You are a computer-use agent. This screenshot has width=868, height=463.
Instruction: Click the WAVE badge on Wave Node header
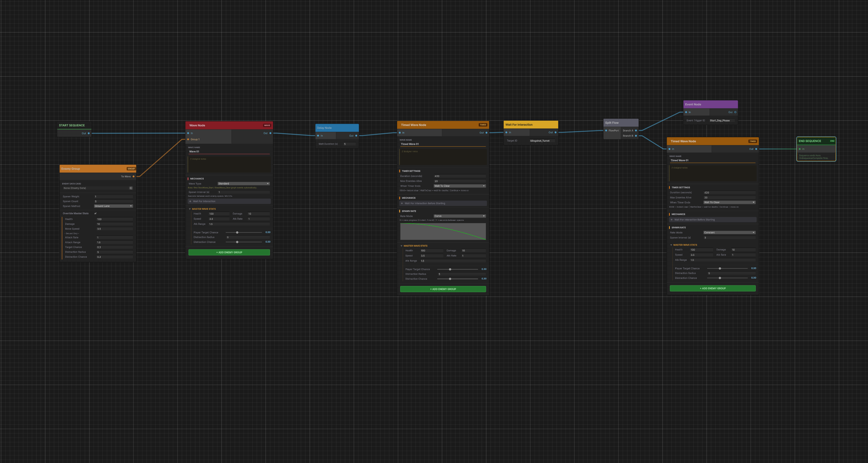(267, 125)
